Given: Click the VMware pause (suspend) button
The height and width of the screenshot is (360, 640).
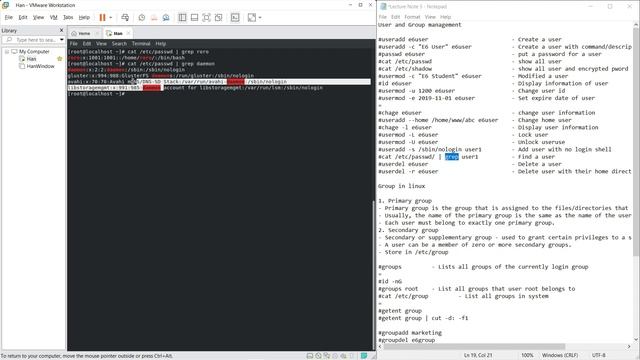Looking at the screenshot, I should pyautogui.click(x=102, y=18).
